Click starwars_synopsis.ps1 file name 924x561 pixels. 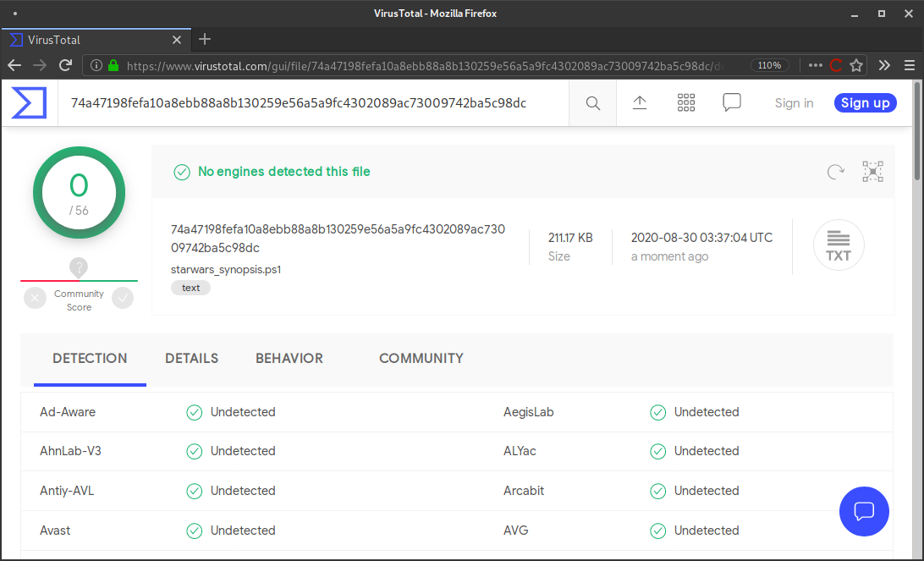pyautogui.click(x=226, y=269)
